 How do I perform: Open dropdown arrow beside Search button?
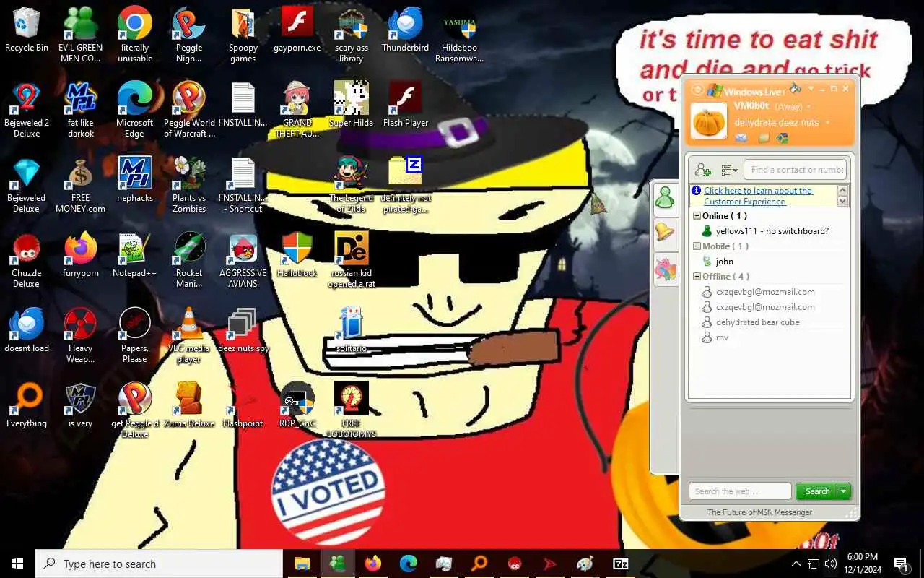(843, 491)
